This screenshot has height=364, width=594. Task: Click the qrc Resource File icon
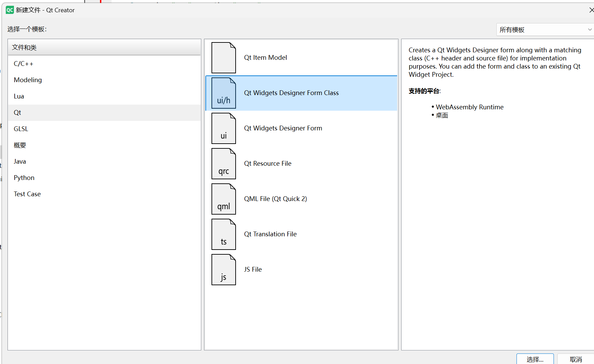223,164
